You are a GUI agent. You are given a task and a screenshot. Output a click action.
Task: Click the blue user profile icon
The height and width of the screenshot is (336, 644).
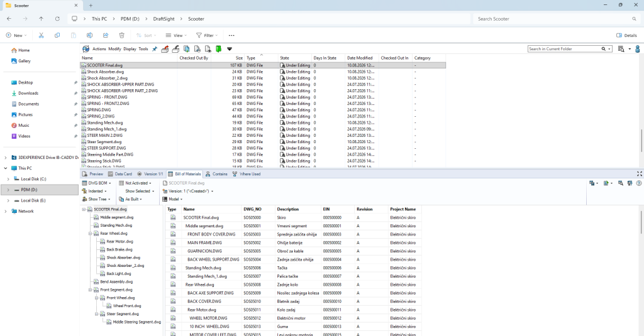(638, 49)
